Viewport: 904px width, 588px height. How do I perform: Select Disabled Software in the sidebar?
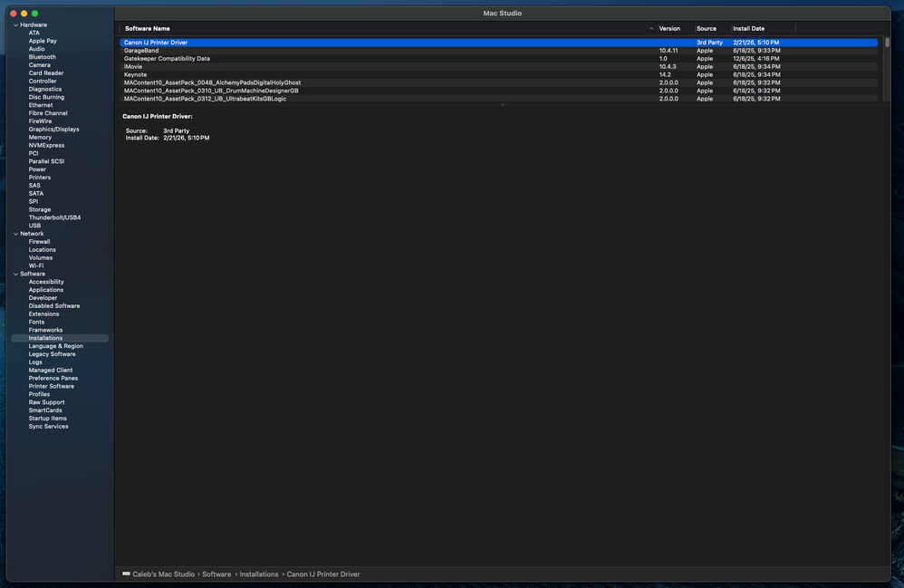(54, 306)
